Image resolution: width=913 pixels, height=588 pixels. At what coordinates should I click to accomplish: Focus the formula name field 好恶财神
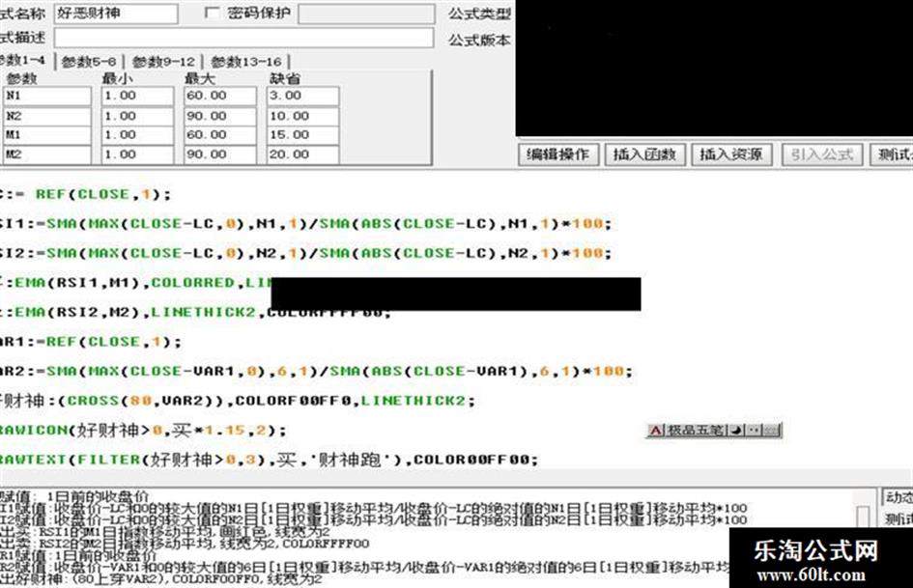click(x=116, y=14)
